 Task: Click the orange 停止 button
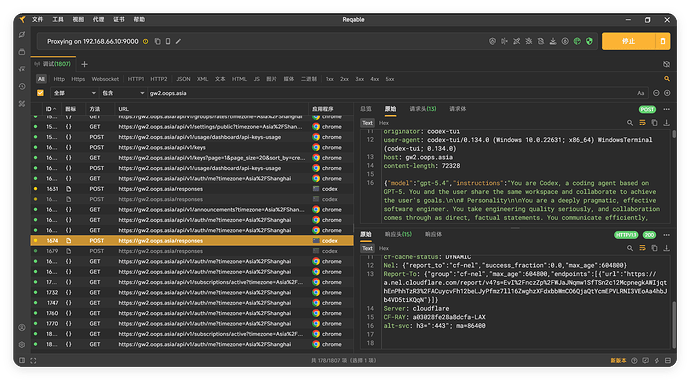[x=628, y=41]
